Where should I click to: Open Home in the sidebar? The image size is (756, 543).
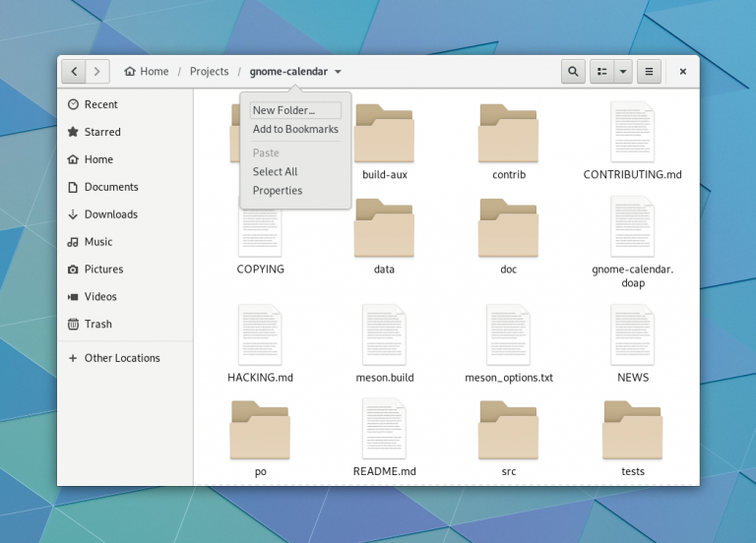pos(125,159)
